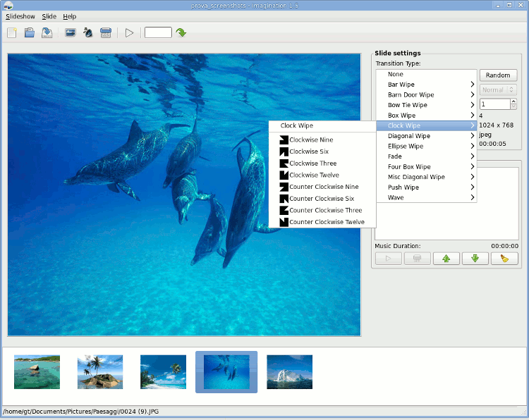Click the green go-to-slide arrow icon
The width and height of the screenshot is (529, 420).
pos(181,32)
